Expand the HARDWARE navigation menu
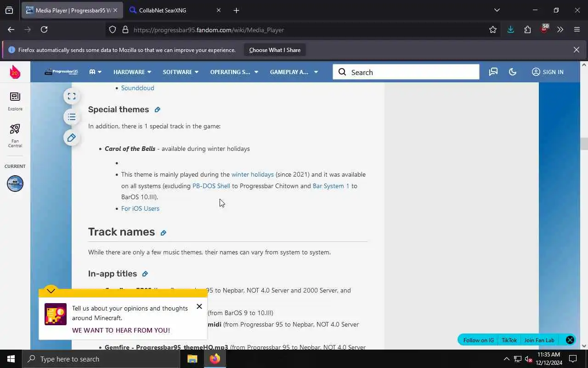Viewport: 588px width, 368px height. [x=132, y=72]
